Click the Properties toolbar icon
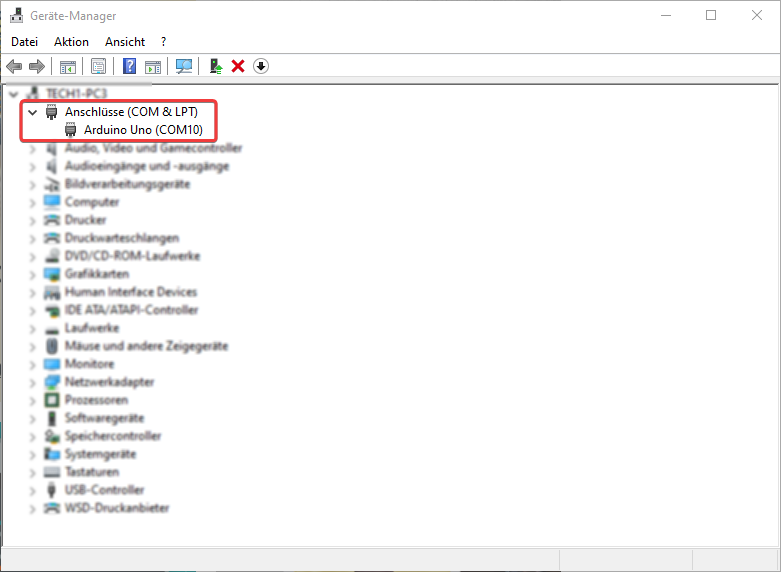Viewport: 781px width, 572px height. click(x=98, y=66)
